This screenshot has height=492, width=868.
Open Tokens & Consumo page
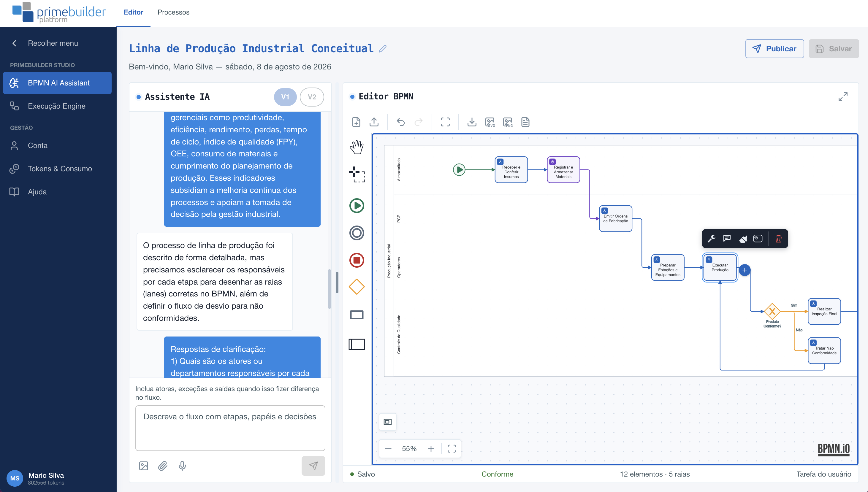coord(57,169)
